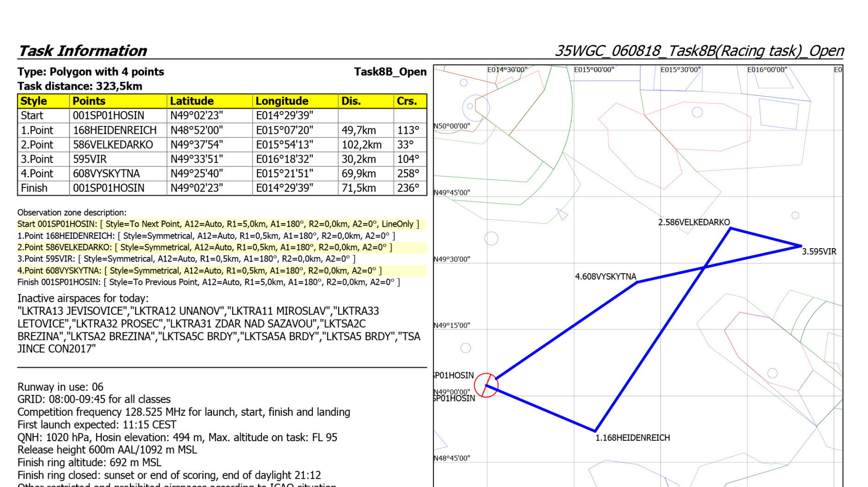Viewport: 868px width, 487px height.
Task: Click the 4.608VYSKYTNA map waypoint label
Action: tap(605, 276)
